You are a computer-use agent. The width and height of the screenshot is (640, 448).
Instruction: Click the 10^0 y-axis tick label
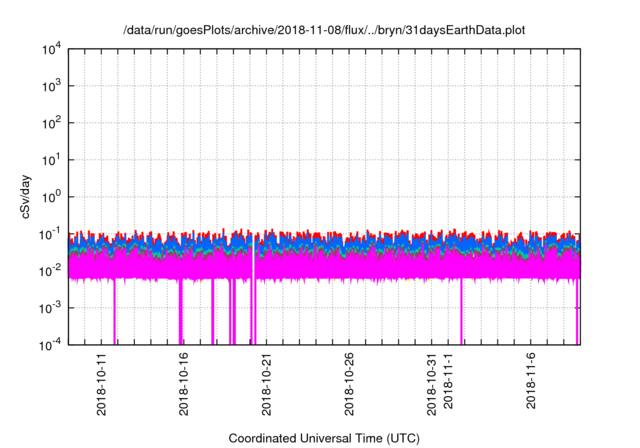(x=51, y=197)
